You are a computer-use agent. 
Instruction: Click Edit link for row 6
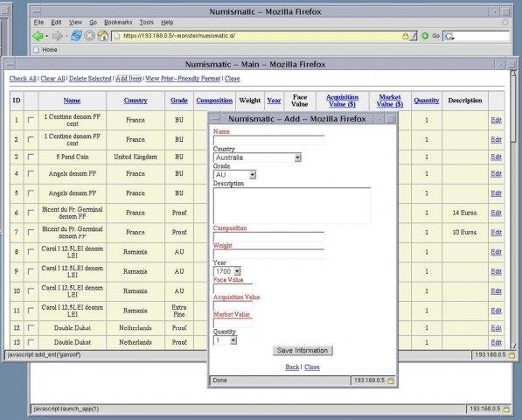(x=496, y=213)
